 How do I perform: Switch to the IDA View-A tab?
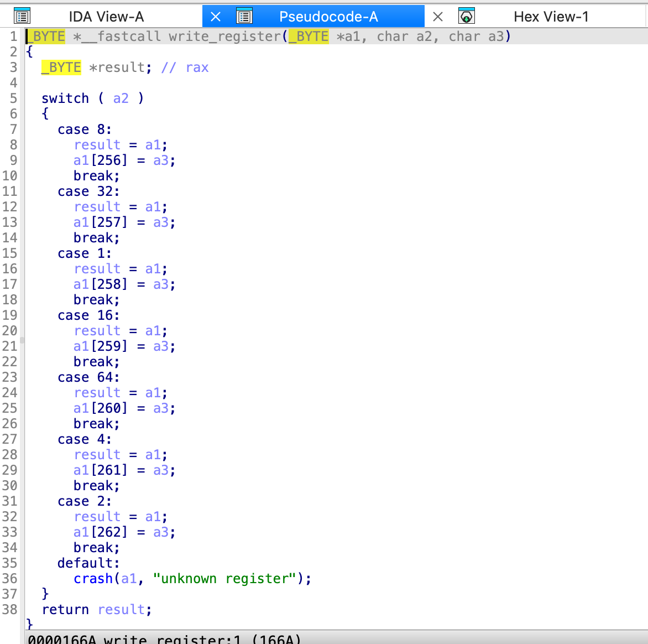pos(106,17)
